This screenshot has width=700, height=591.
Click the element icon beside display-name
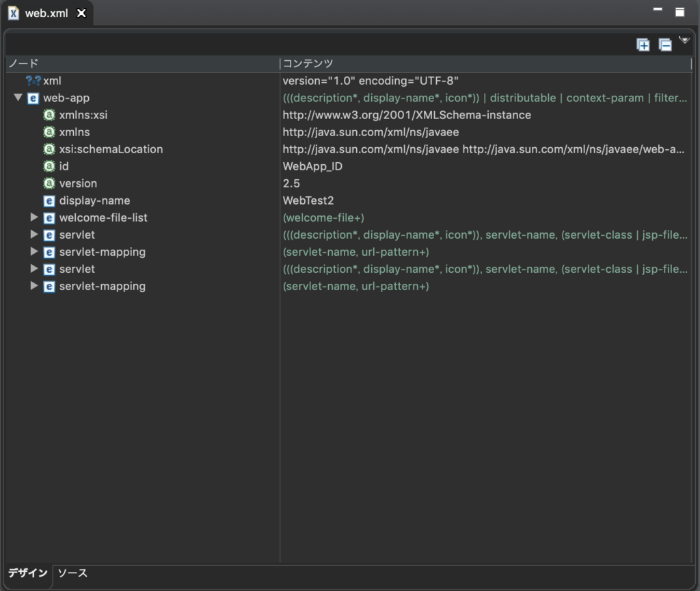[x=48, y=200]
